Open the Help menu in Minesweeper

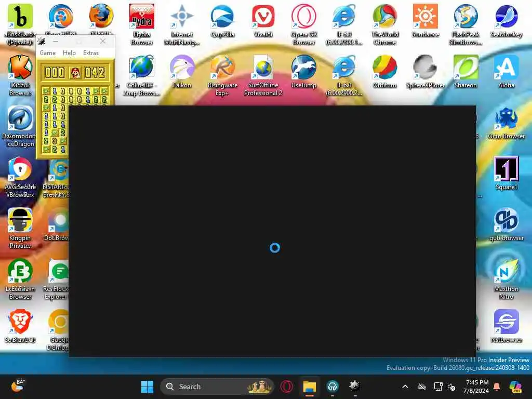click(x=69, y=53)
